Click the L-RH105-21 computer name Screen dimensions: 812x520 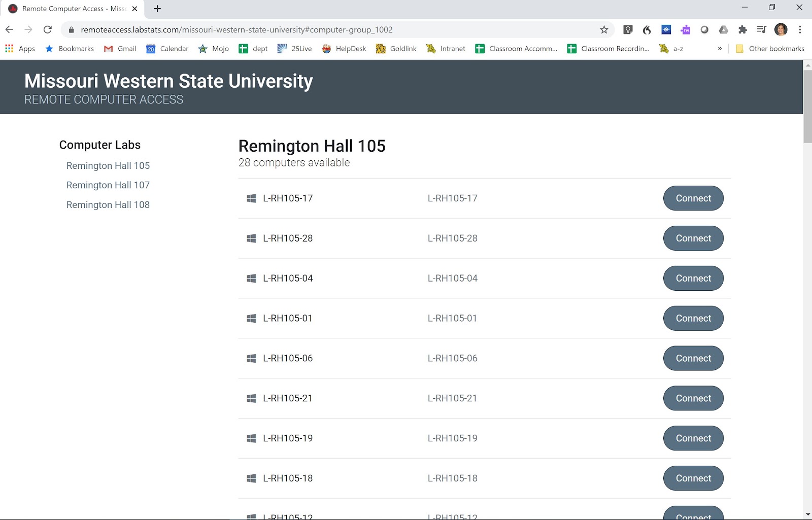coord(288,398)
